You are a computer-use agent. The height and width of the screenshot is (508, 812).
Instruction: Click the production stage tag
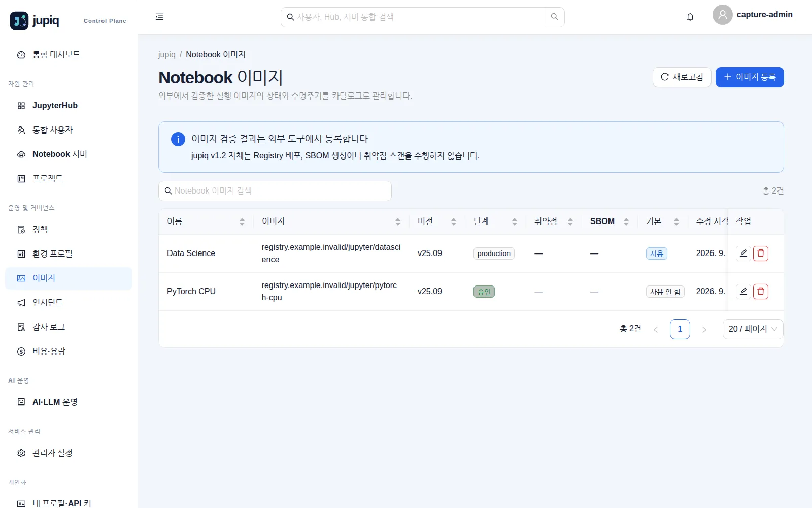[x=494, y=253]
